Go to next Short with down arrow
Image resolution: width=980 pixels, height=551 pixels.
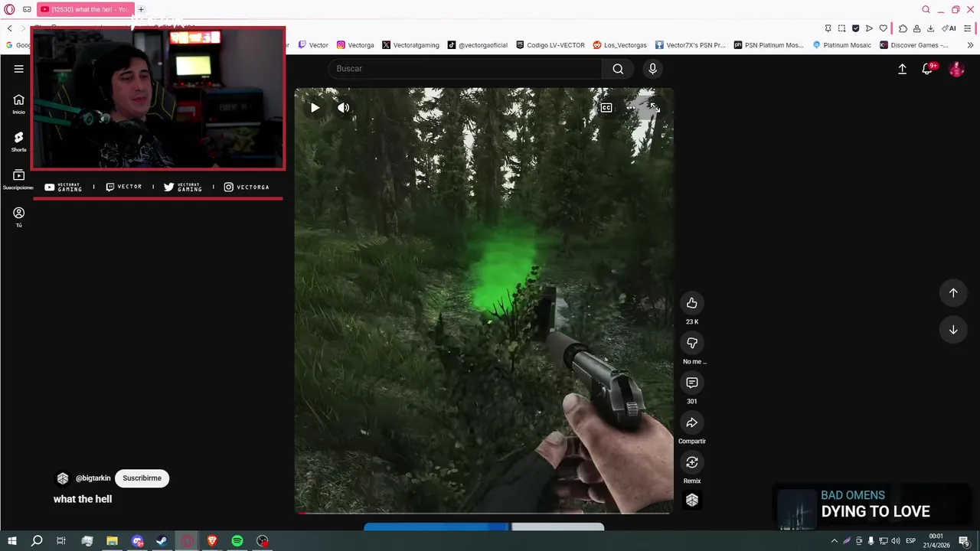953,330
